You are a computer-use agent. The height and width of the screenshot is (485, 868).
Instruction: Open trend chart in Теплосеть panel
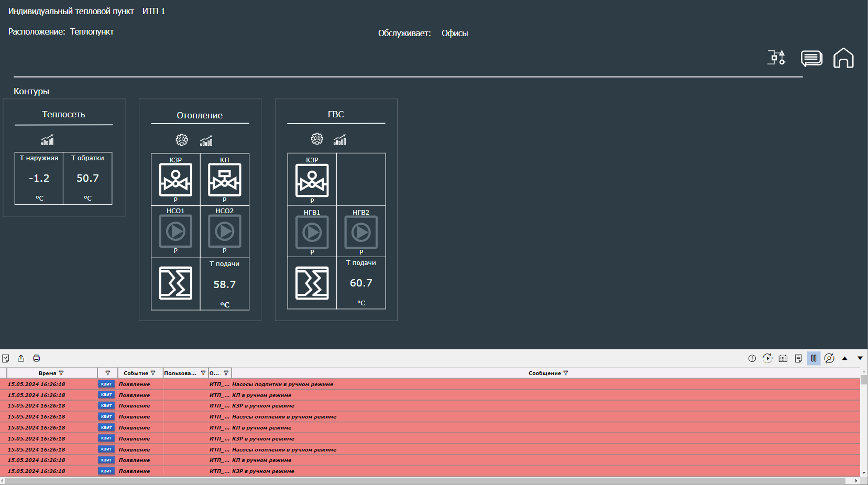click(x=48, y=140)
